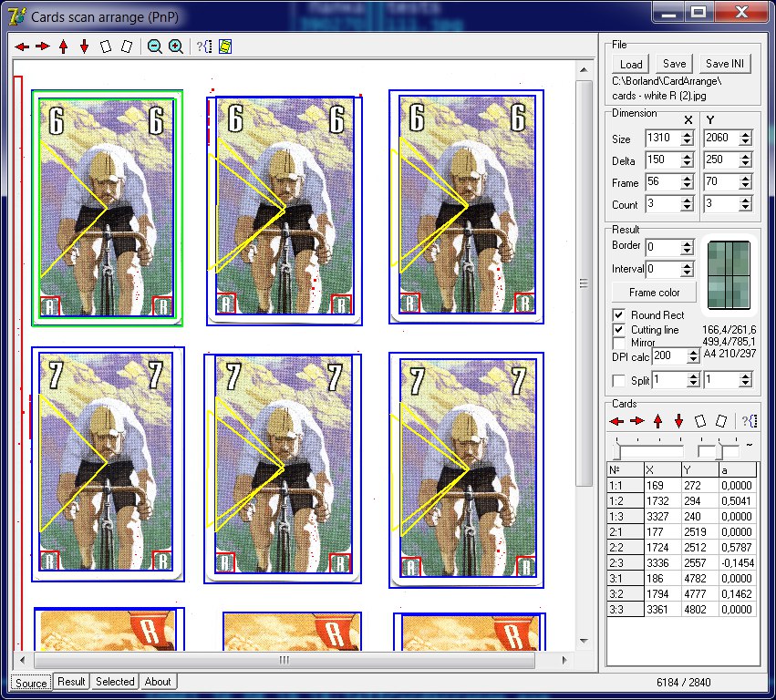776x700 pixels.
Task: Click the vertical scrollbar down arrow
Action: (x=584, y=641)
